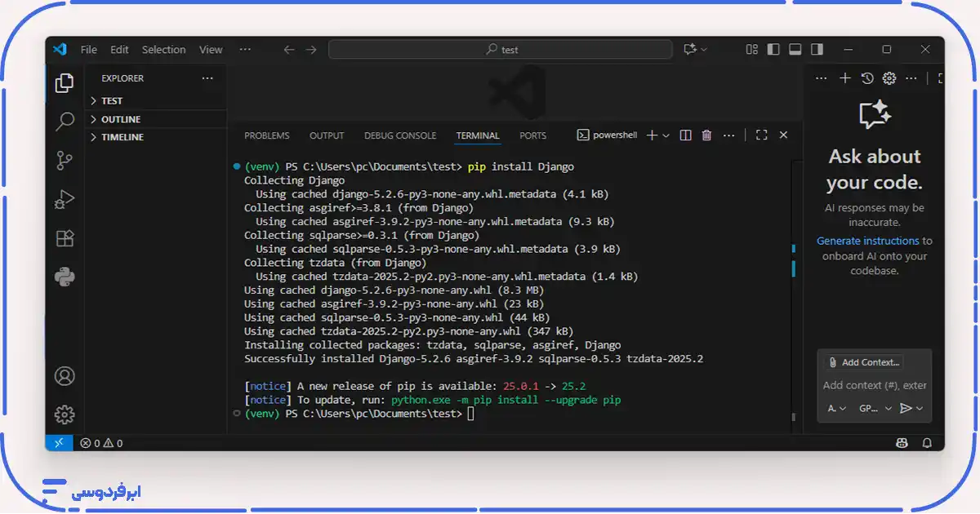Image resolution: width=980 pixels, height=514 pixels.
Task: Click the Generate instructions link
Action: (867, 241)
